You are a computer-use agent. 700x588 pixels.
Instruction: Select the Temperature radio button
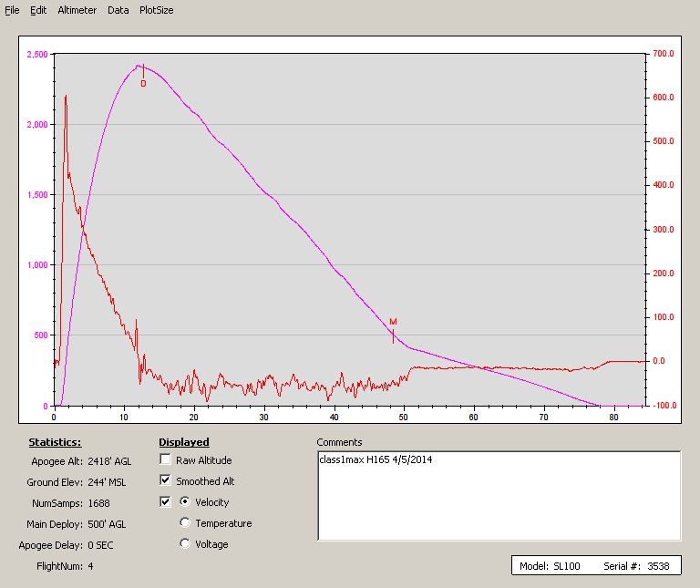click(x=186, y=523)
